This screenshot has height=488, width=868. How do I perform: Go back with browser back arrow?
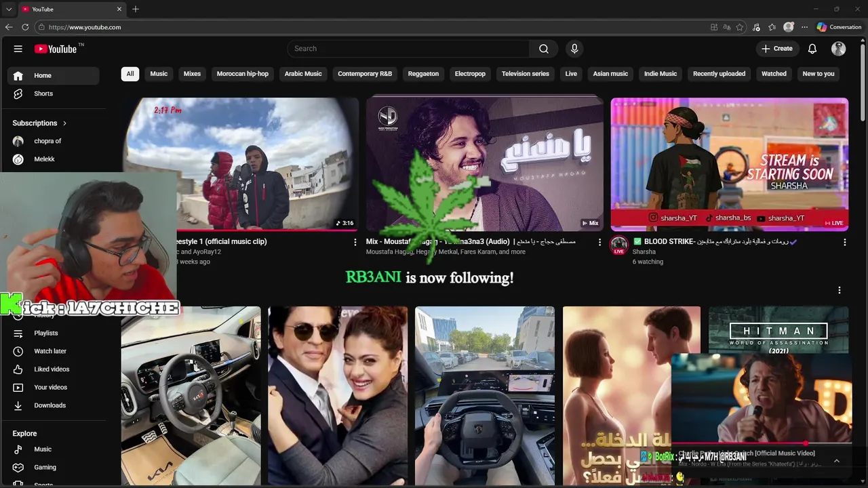[x=9, y=27]
